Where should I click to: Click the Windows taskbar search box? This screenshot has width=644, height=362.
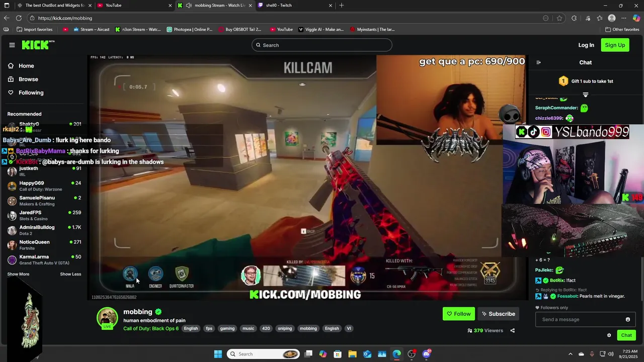263,354
